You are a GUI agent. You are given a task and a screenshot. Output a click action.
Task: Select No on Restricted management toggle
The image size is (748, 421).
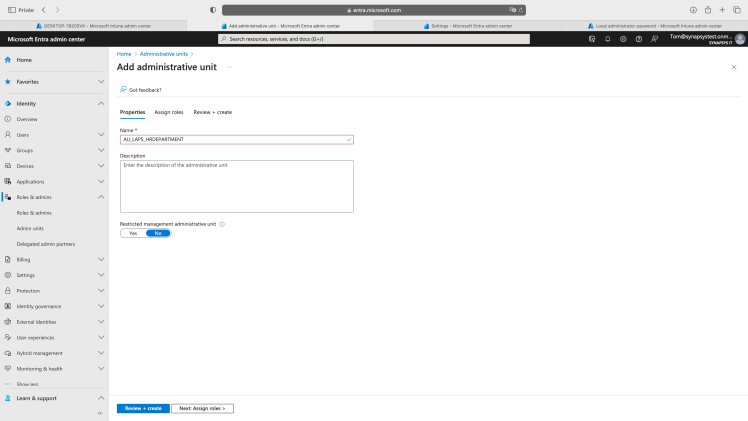coord(158,233)
